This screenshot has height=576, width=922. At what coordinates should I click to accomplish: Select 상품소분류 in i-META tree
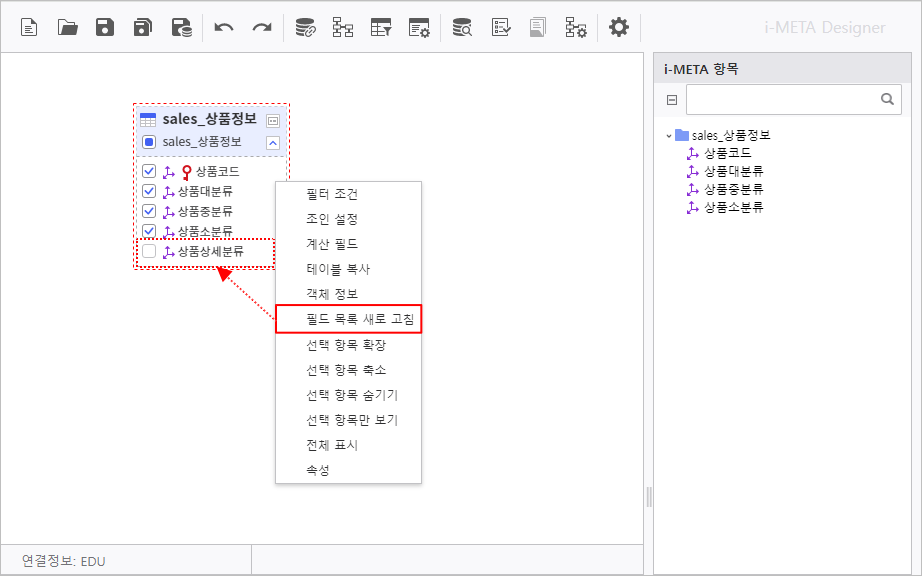pyautogui.click(x=733, y=207)
